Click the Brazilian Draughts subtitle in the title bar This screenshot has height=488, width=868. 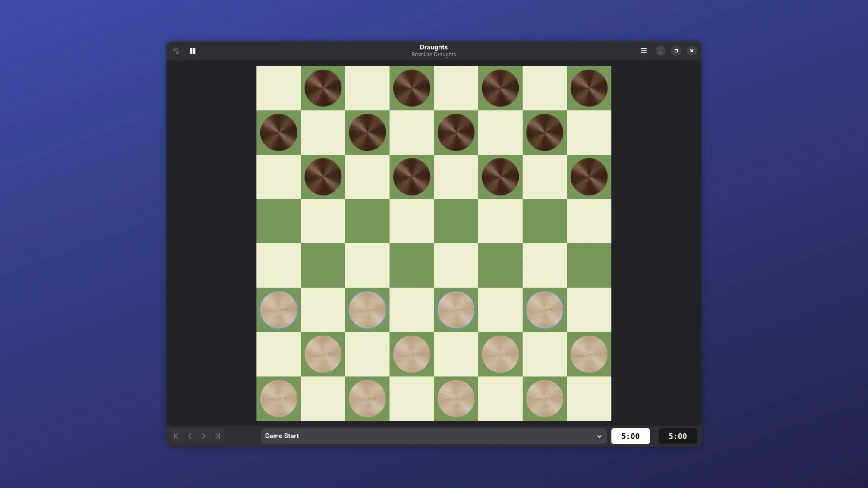pyautogui.click(x=433, y=55)
